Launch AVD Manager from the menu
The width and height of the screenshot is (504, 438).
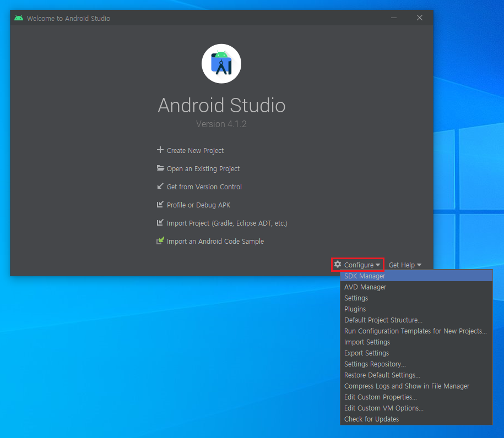[x=416, y=287]
